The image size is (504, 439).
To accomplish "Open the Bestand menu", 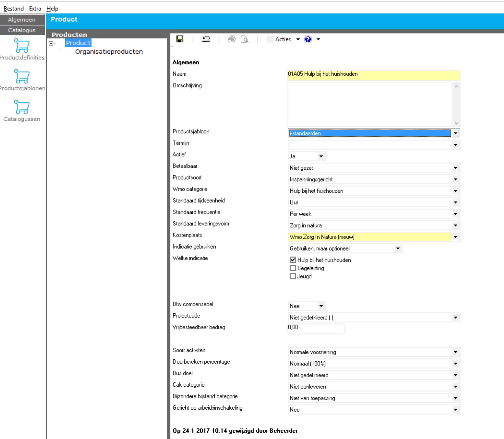I will (x=13, y=9).
